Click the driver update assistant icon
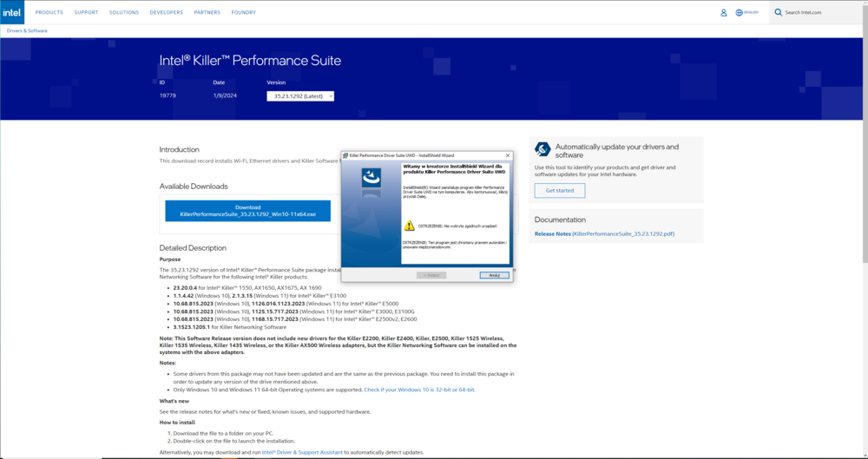The image size is (868, 459). click(542, 148)
